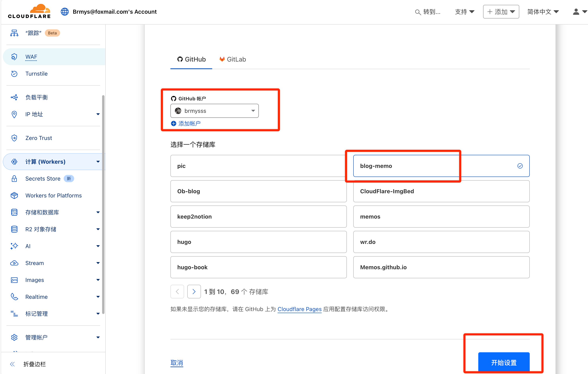Select the CloudFlare-ImgBed repository
Image resolution: width=588 pixels, height=374 pixels.
point(441,191)
